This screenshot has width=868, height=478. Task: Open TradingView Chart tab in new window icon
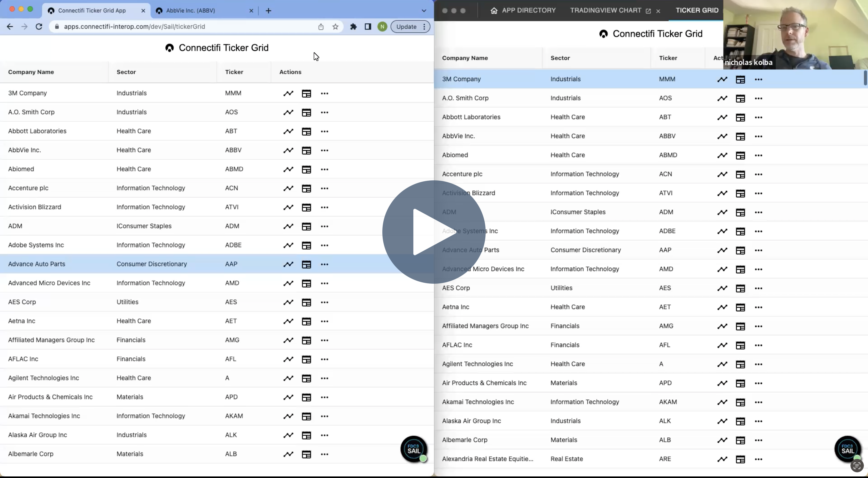(x=648, y=11)
